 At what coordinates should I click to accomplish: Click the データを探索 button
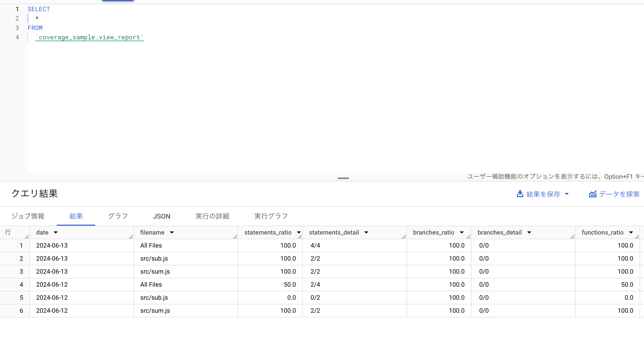pos(619,194)
